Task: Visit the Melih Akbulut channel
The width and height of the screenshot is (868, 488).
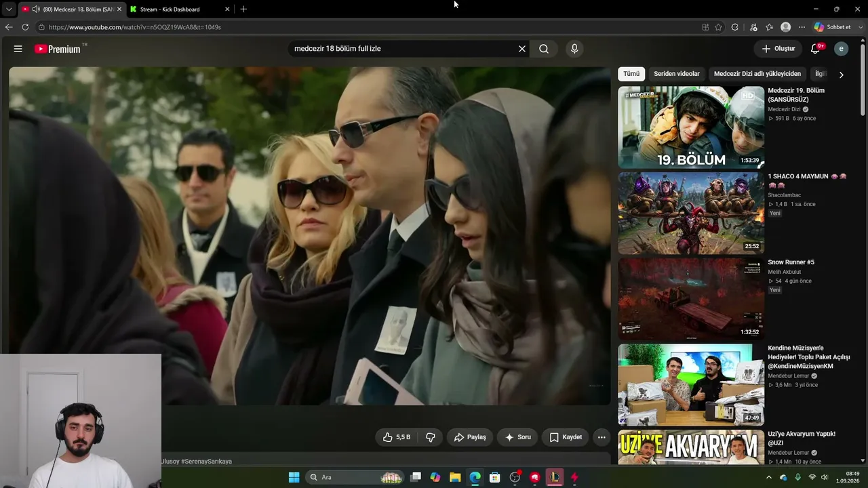Action: (x=785, y=272)
